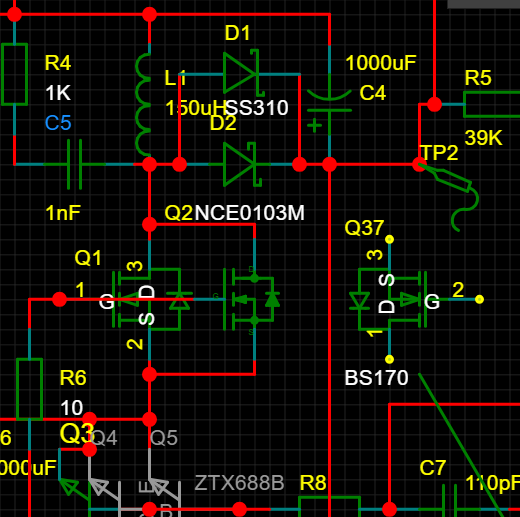Screen dimensions: 520x517
Task: Click the C4 electrolytic capacitor symbol
Action: click(x=329, y=105)
